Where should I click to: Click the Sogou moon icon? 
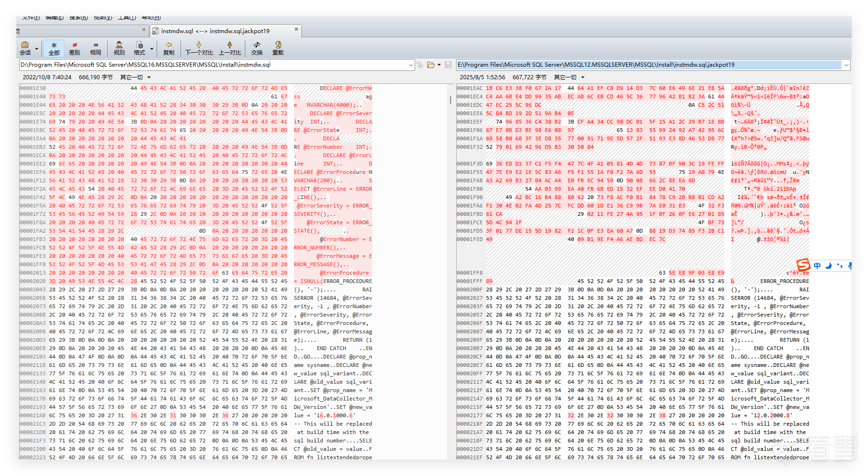pos(828,266)
